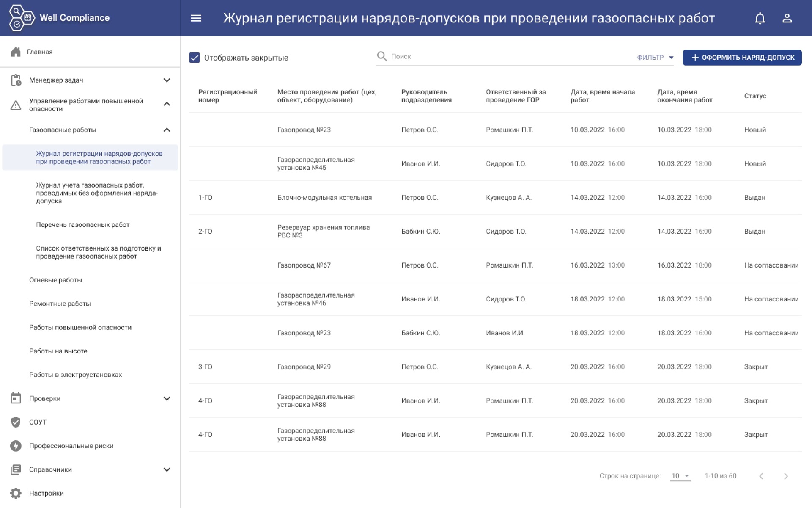
Task: Expand the Справочники section
Action: (x=167, y=469)
